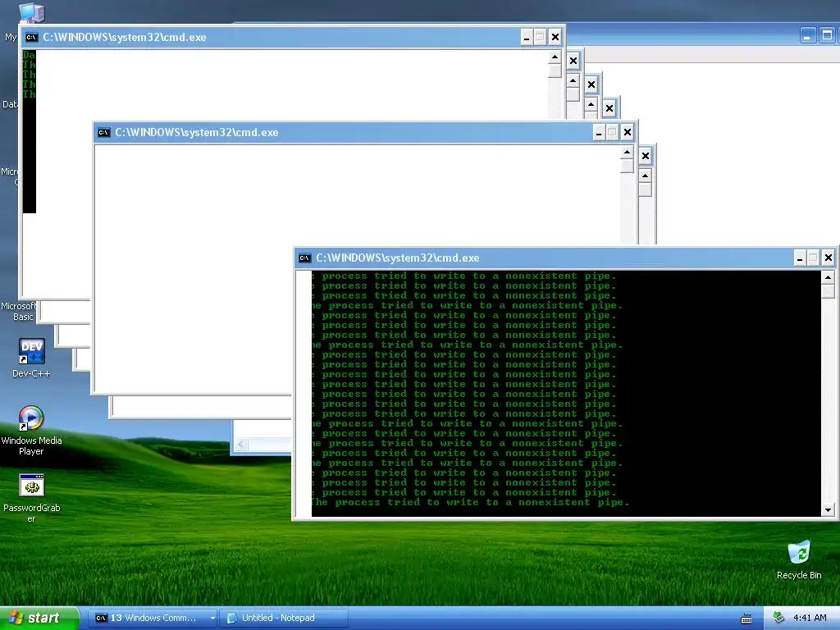Click the middle cmd window title bar text
The height and width of the screenshot is (630, 840).
(197, 132)
